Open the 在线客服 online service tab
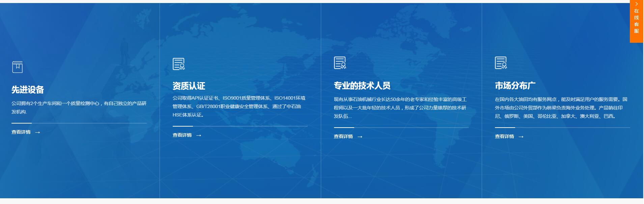The image size is (644, 204). point(637,21)
